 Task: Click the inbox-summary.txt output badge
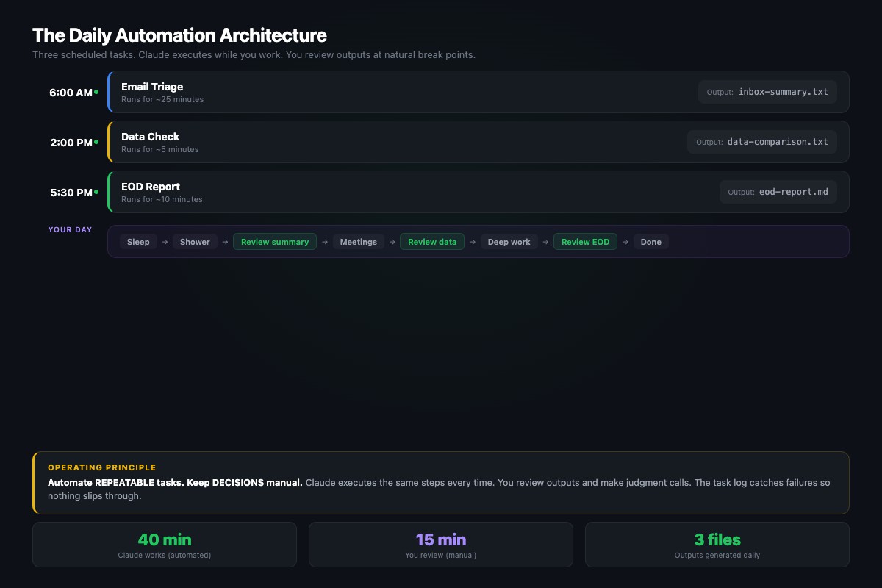(x=767, y=92)
